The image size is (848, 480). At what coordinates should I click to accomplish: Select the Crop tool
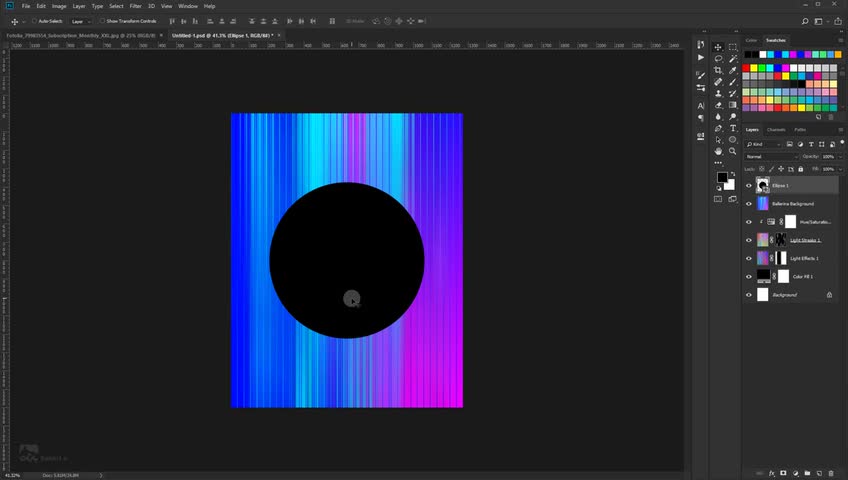tap(718, 70)
